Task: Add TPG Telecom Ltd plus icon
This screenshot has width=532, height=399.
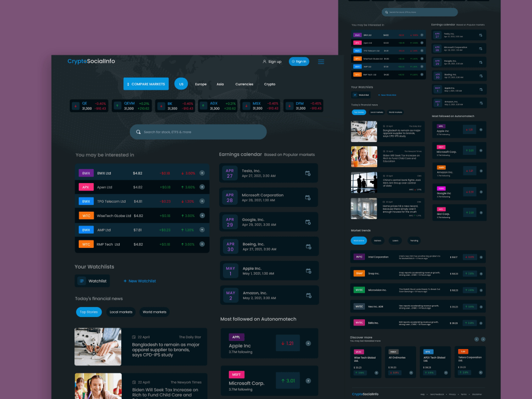Action: click(x=202, y=201)
